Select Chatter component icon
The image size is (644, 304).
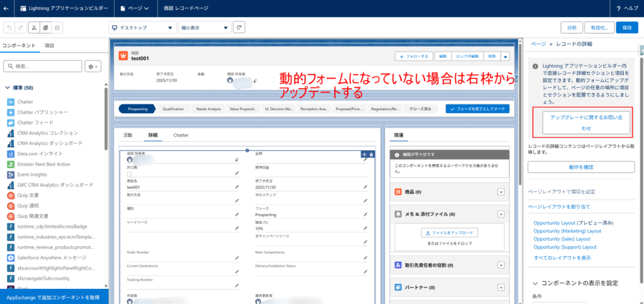click(11, 102)
